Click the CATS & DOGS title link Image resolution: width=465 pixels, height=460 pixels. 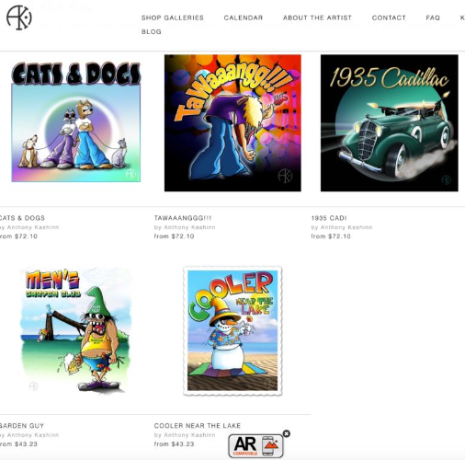[x=22, y=218]
